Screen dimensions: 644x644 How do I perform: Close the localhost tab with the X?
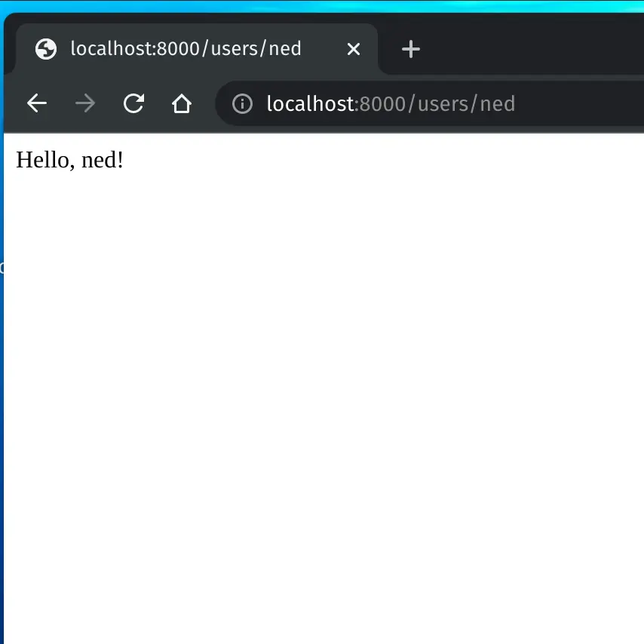point(354,48)
